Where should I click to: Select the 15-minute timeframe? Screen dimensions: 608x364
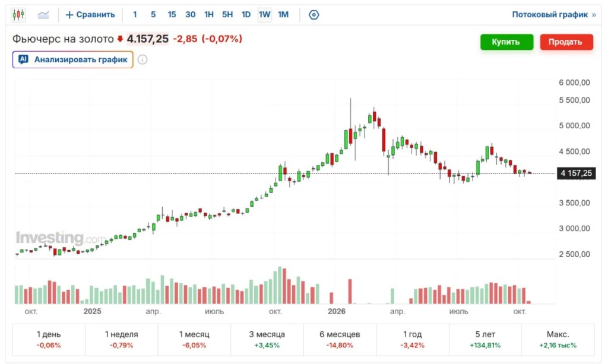click(172, 15)
